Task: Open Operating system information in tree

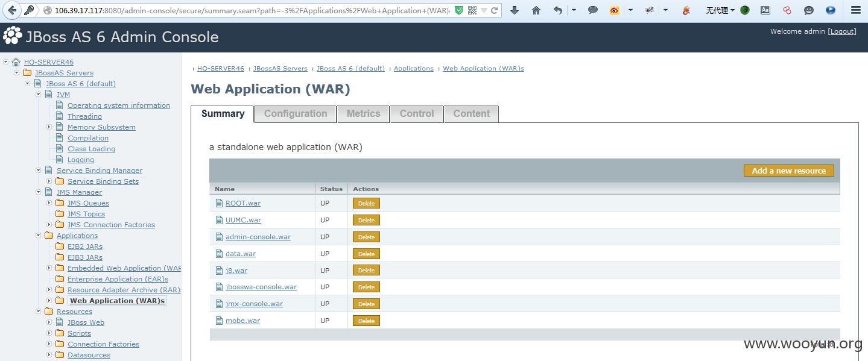Action: (x=119, y=105)
